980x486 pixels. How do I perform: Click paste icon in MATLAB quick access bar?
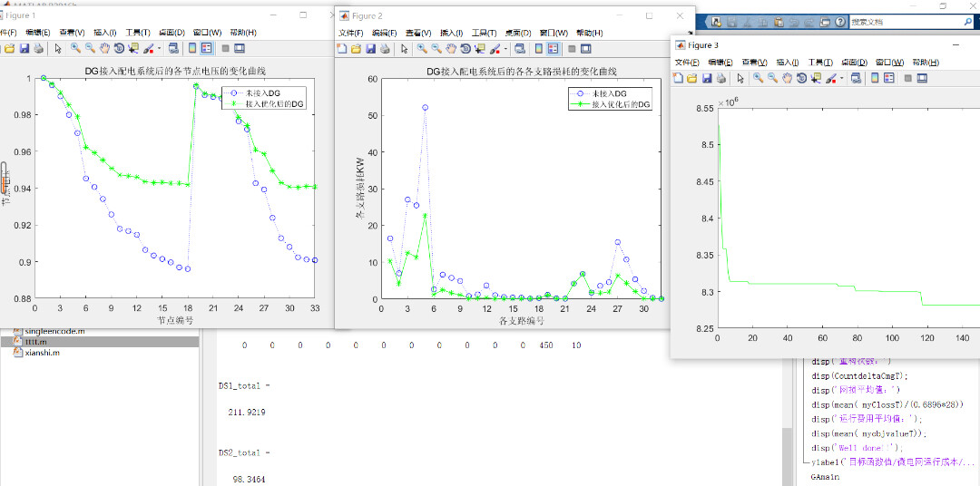tap(779, 22)
